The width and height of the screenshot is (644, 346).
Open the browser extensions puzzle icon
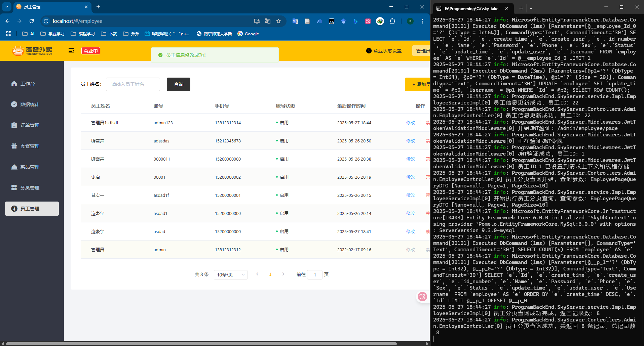[x=392, y=21]
